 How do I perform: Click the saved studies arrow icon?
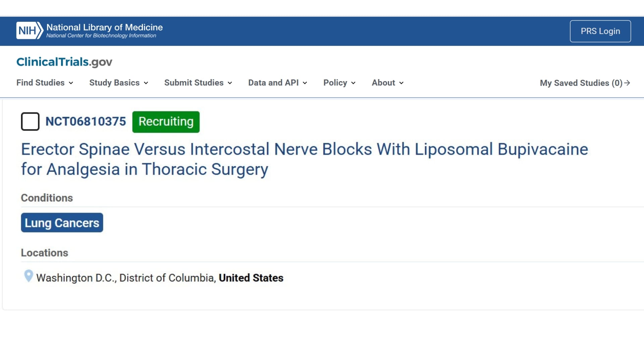pos(627,83)
